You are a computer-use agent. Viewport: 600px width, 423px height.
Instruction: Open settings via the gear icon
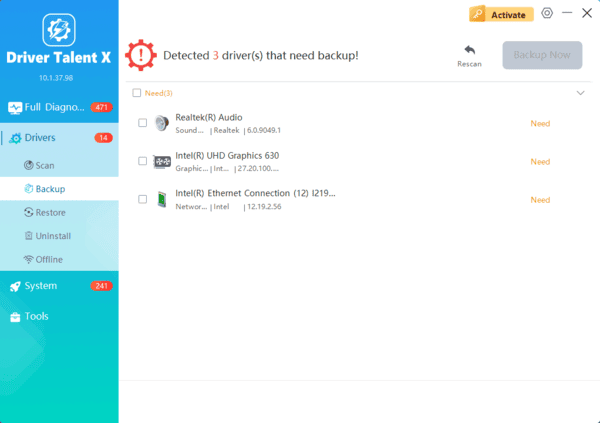[547, 13]
